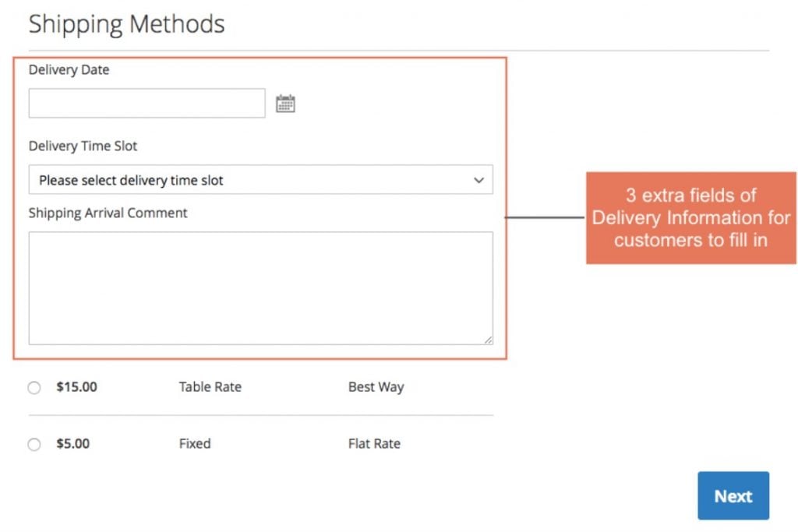This screenshot has height=532, width=798.
Task: Click the Flat Rate text label
Action: click(x=374, y=444)
